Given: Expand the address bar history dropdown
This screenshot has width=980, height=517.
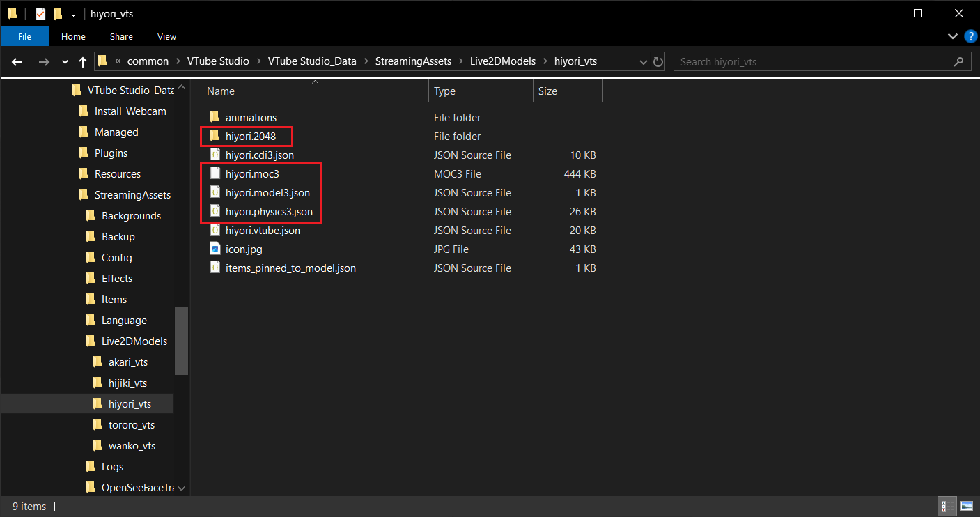Looking at the screenshot, I should pyautogui.click(x=644, y=61).
